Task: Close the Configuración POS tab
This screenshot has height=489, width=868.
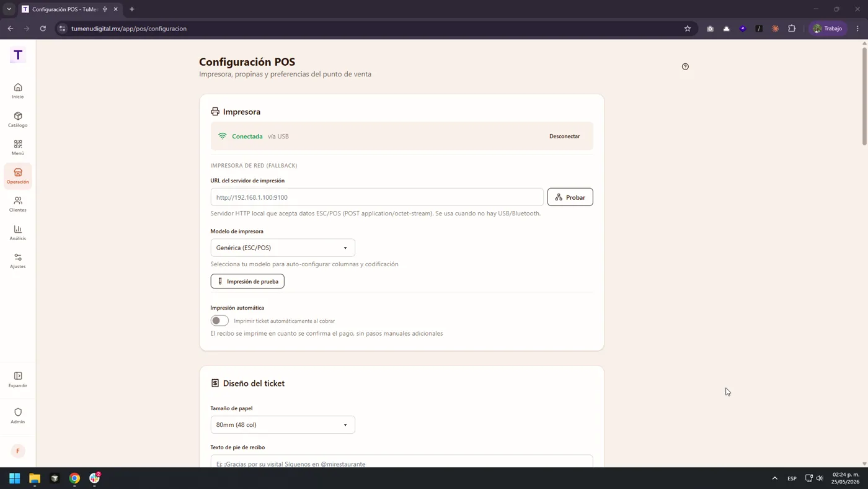Action: coord(115,9)
